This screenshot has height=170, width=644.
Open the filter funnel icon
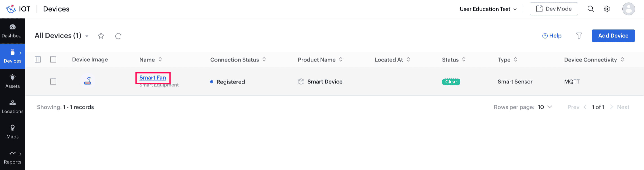pos(579,36)
